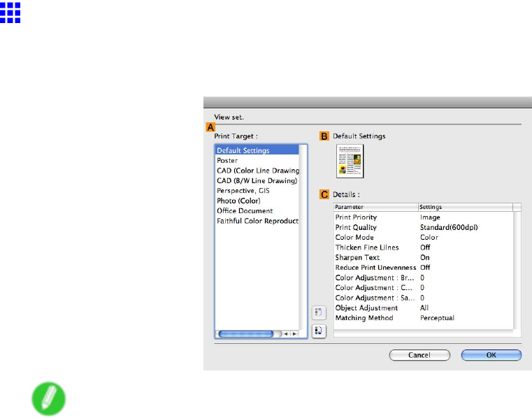The image size is (532, 418).
Task: Select Faithful Color Reproduction entry
Action: click(257, 221)
